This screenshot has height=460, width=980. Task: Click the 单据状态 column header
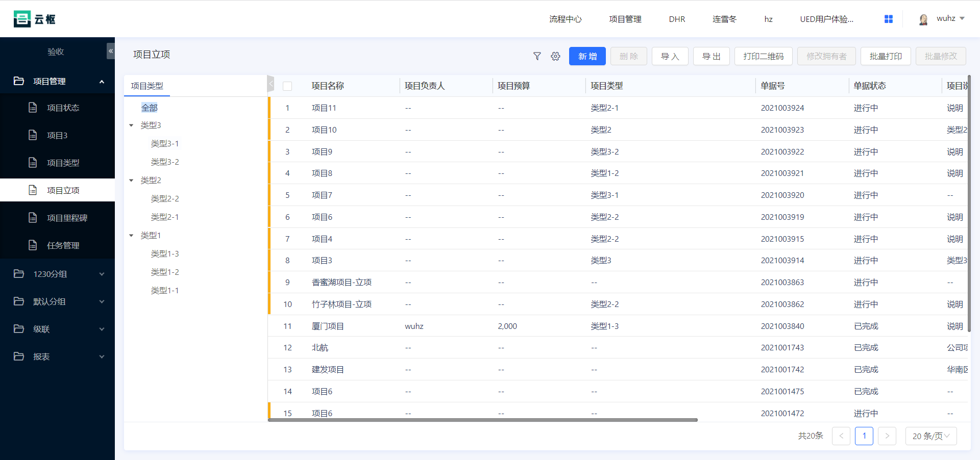coord(870,86)
